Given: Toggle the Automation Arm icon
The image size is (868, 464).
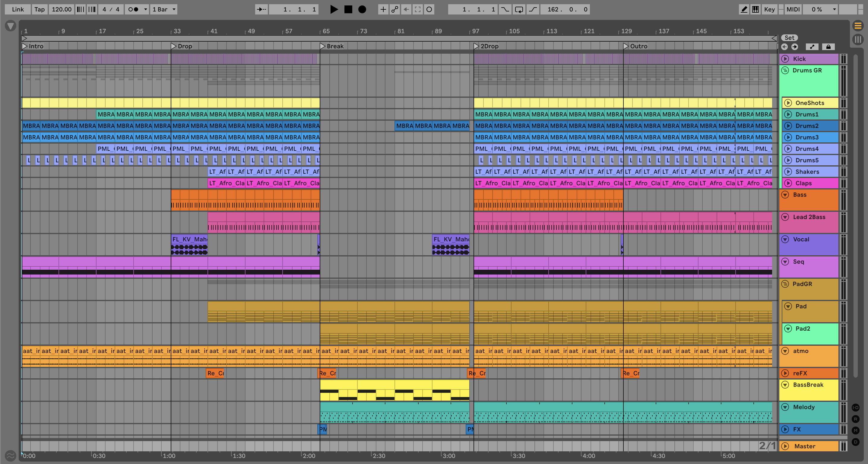Looking at the screenshot, I should pos(394,9).
